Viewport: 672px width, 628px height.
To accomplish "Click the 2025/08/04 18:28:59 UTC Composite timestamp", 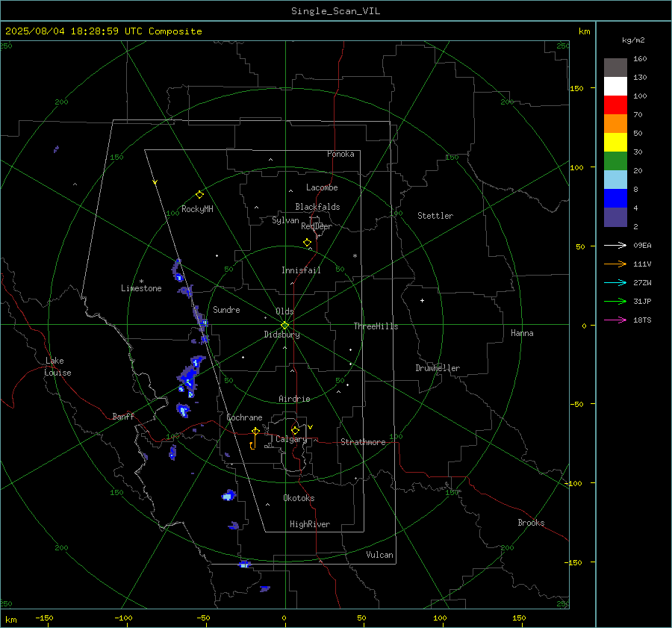I will (103, 31).
